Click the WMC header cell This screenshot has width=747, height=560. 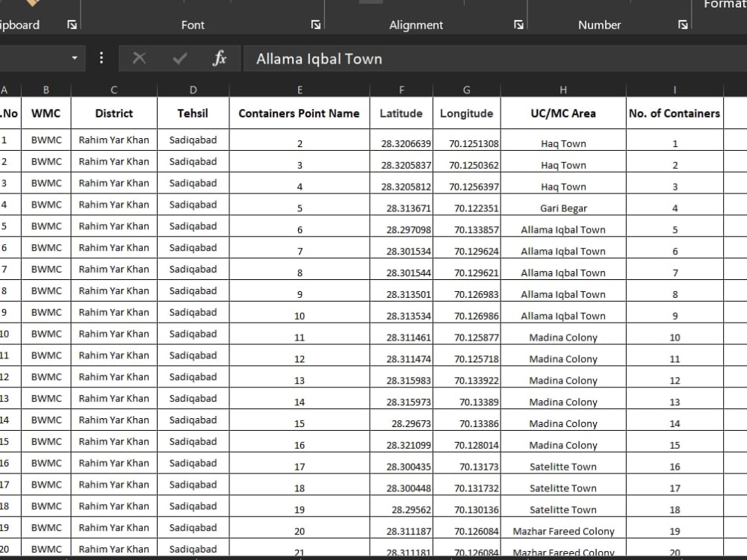46,113
